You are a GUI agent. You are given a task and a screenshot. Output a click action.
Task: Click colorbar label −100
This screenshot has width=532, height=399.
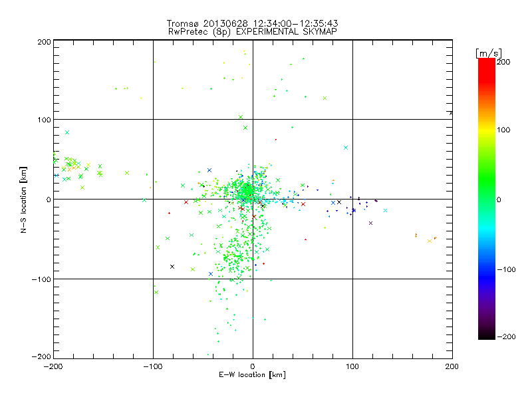tap(506, 269)
